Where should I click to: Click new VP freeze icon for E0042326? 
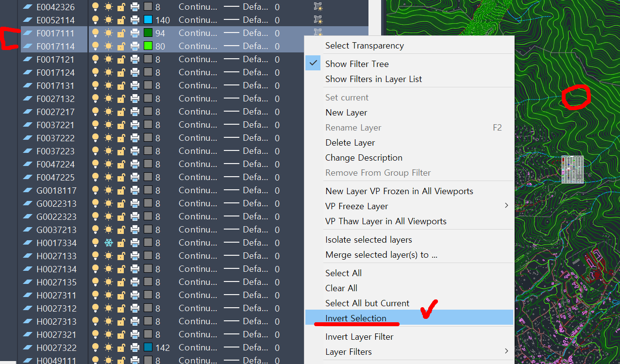pos(318,7)
